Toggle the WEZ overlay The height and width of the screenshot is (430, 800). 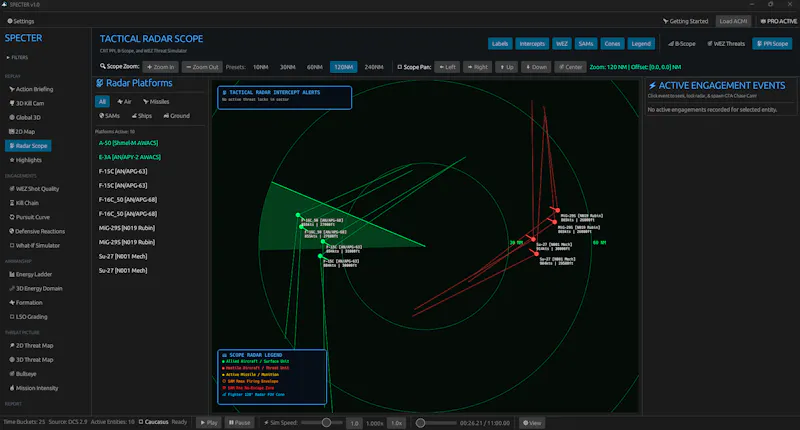coord(562,44)
